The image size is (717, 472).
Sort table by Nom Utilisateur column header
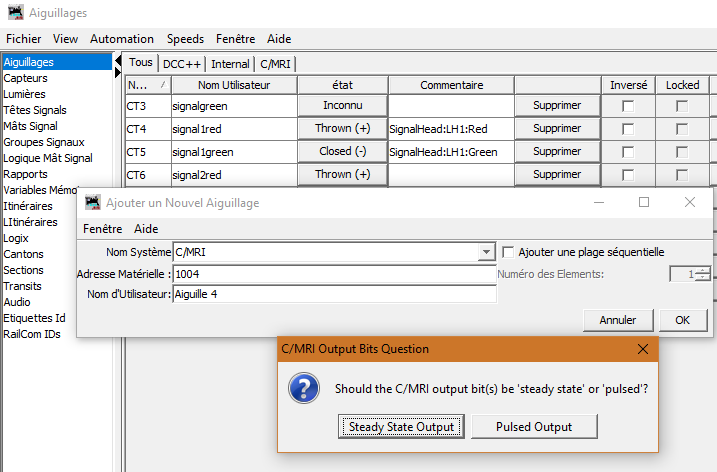[x=233, y=85]
